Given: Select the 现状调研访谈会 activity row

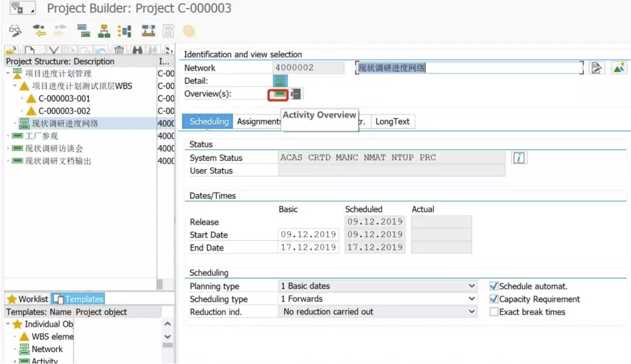Looking at the screenshot, I should coord(54,149).
